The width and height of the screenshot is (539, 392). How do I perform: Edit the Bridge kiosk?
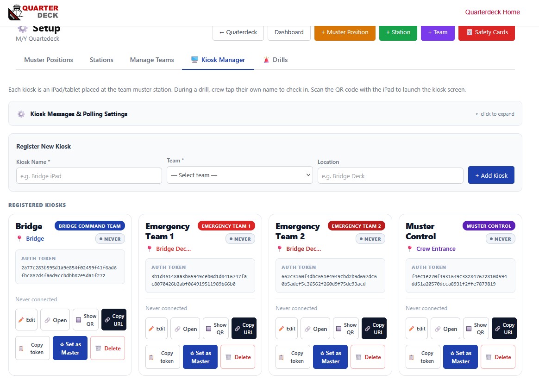point(26,320)
